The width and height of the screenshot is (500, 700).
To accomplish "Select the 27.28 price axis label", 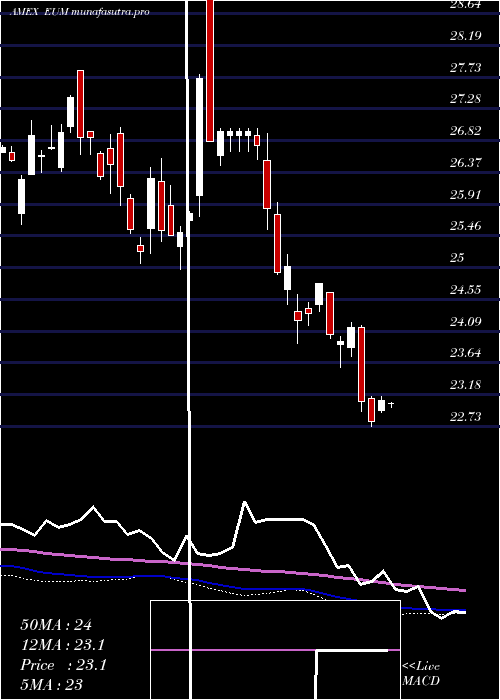I will tap(466, 99).
